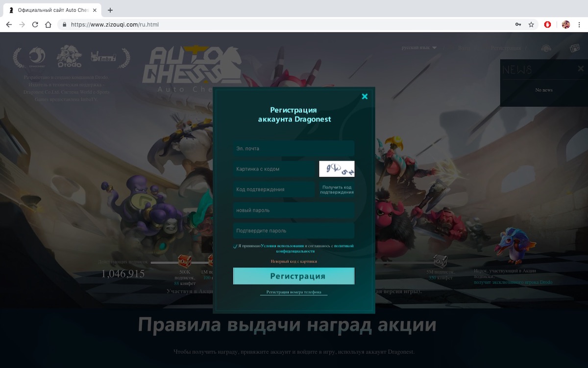Open the Условия использования link
The height and width of the screenshot is (368, 588).
(282, 246)
